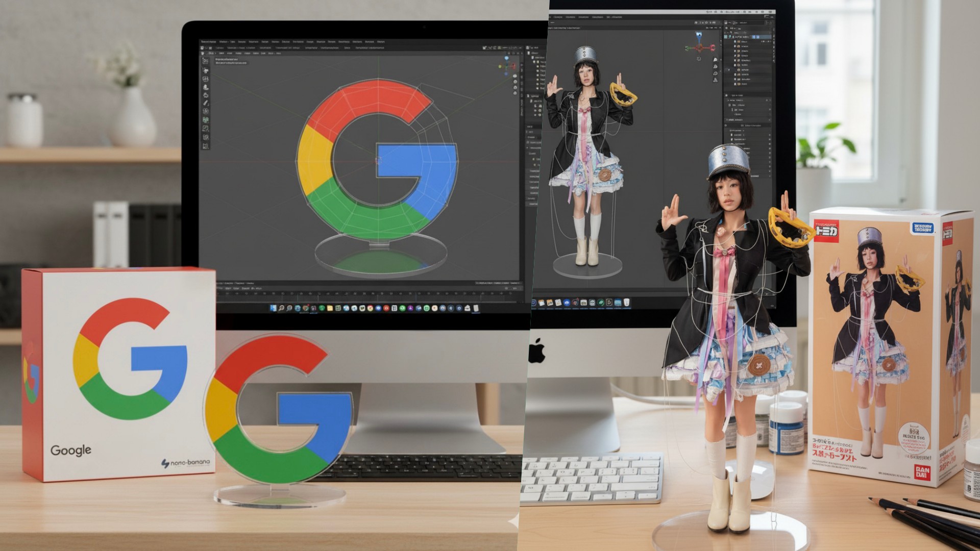Viewport: 980px width, 551px height.
Task: Click the lowest navigation icon below right monitor's gizmo
Action: [716, 80]
